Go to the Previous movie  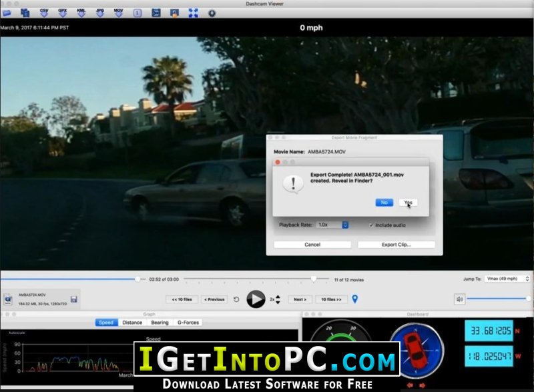(x=214, y=299)
